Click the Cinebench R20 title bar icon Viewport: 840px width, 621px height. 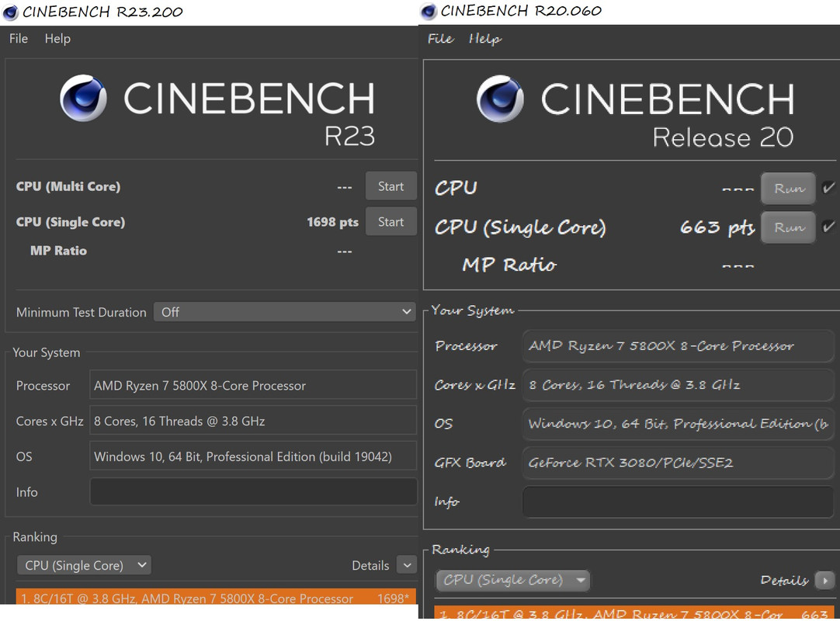pyautogui.click(x=429, y=12)
